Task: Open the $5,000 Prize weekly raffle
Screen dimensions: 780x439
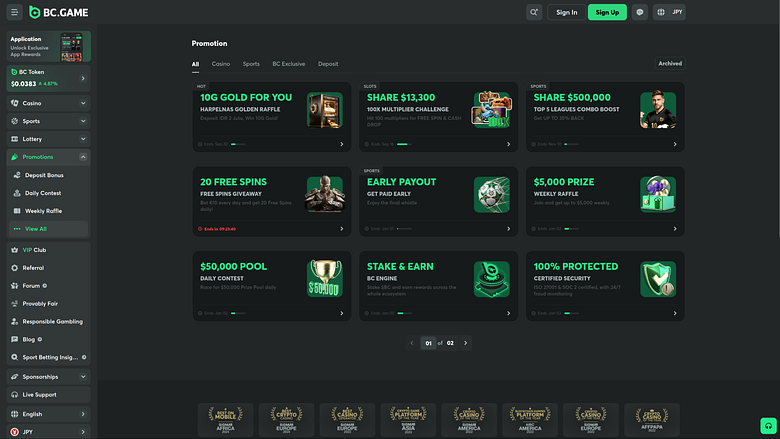Action: [605, 201]
